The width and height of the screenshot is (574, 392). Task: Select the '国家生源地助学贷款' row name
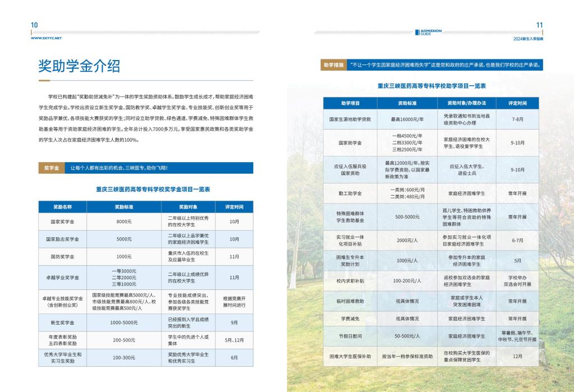tap(350, 119)
